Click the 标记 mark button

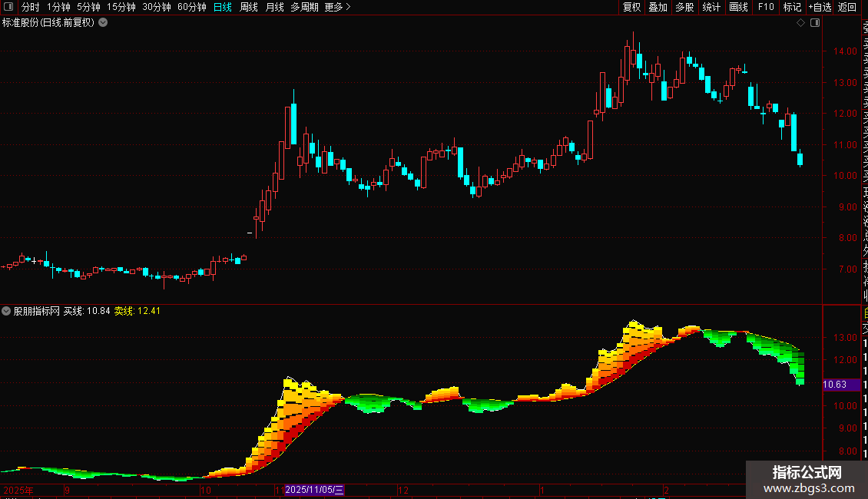coord(792,7)
